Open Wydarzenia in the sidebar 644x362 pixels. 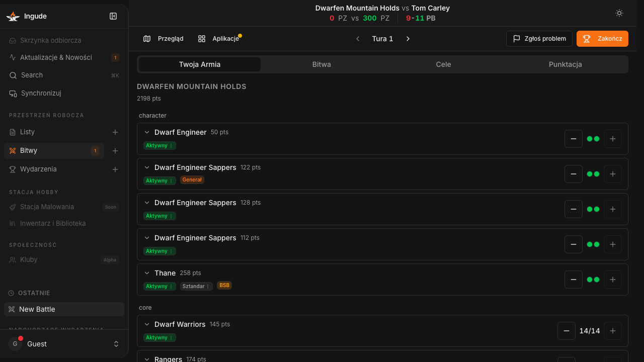54,169
